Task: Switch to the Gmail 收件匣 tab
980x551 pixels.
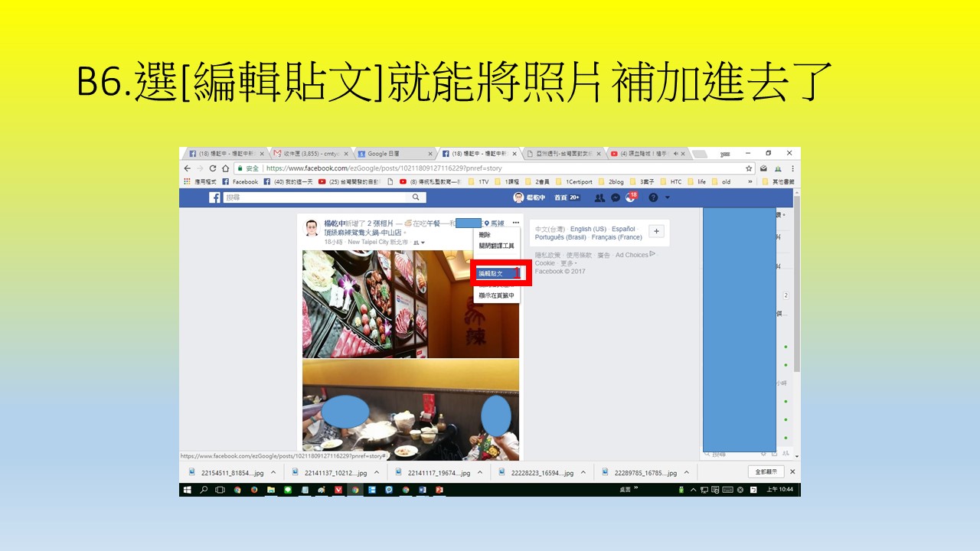Action: (x=310, y=154)
